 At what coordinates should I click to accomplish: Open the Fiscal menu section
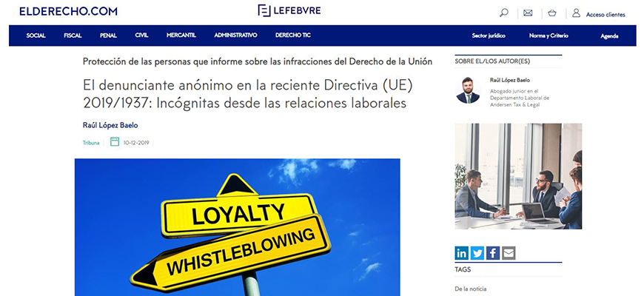(x=73, y=36)
